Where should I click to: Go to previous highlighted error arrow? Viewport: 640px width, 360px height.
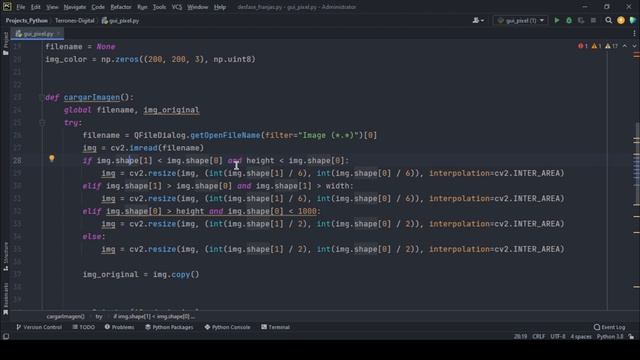(x=625, y=46)
